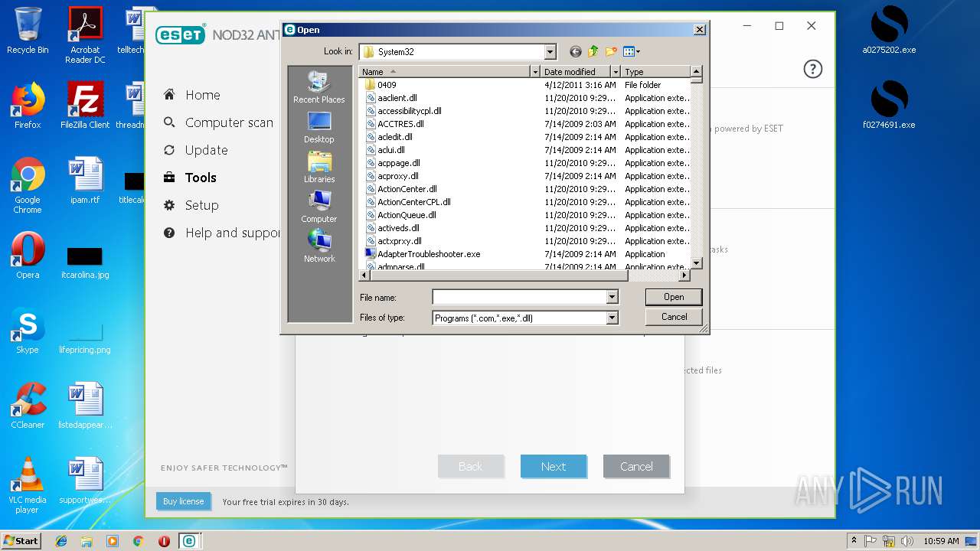980x551 pixels.
Task: Open Setup in ESET sidebar
Action: [201, 205]
